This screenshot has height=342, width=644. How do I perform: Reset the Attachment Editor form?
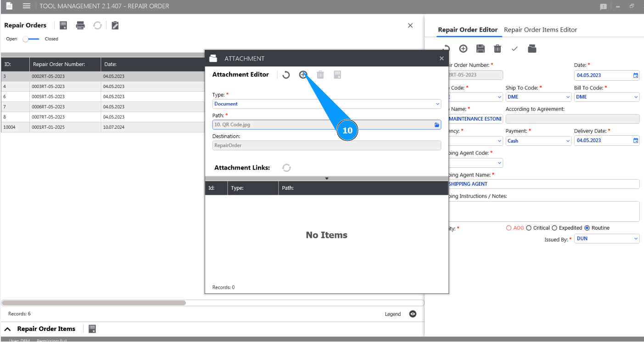coord(286,75)
